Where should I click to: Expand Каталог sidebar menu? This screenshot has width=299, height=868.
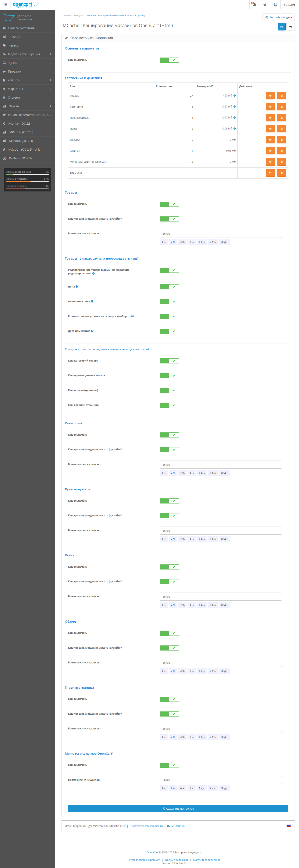(27, 45)
